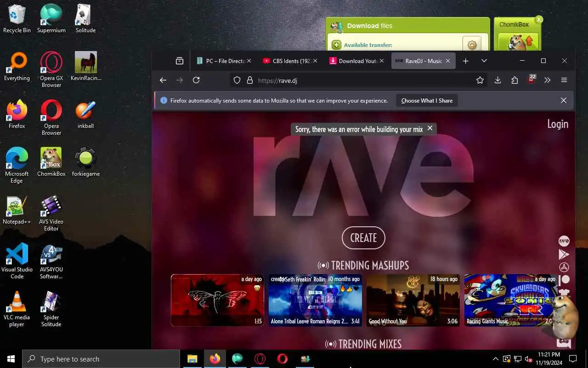Close the RaveDJ tab
Screen dimensions: 588x368
(x=448, y=61)
